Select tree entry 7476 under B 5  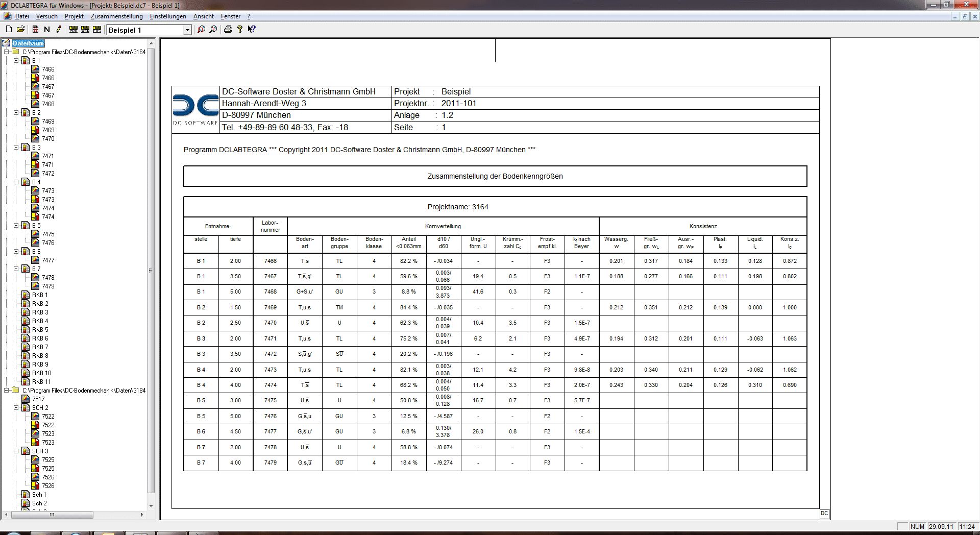48,242
